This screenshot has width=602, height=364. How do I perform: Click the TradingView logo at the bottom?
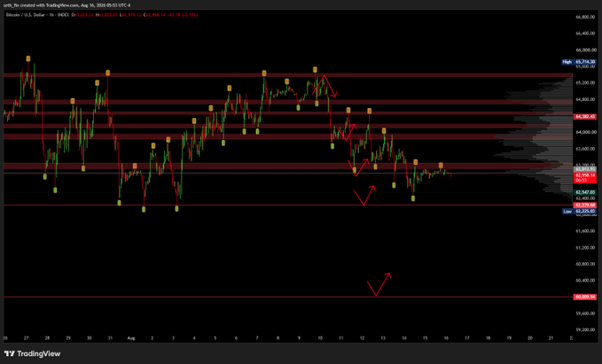click(32, 353)
